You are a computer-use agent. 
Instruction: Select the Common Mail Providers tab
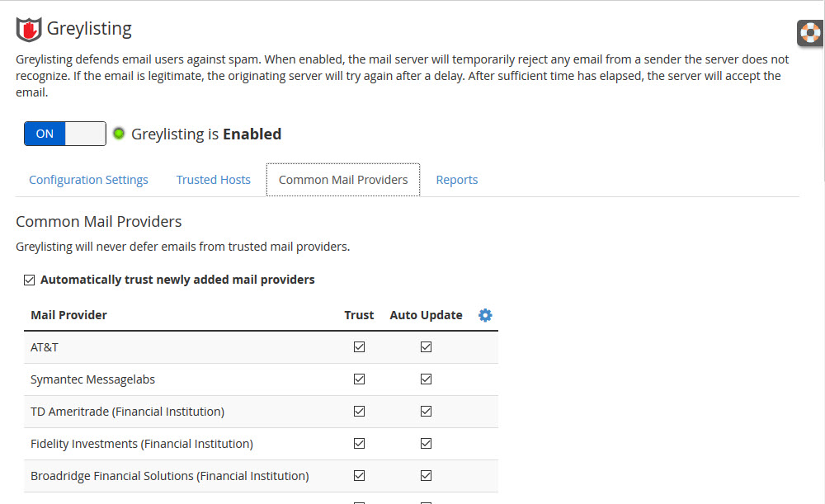(343, 180)
